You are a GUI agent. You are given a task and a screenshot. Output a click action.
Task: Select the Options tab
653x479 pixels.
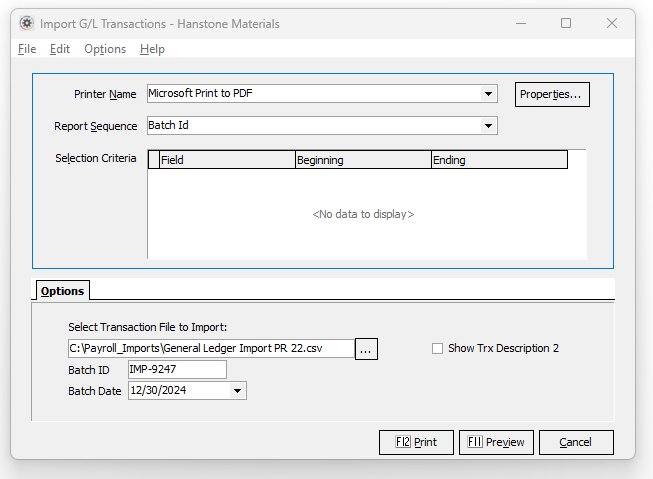(62, 291)
